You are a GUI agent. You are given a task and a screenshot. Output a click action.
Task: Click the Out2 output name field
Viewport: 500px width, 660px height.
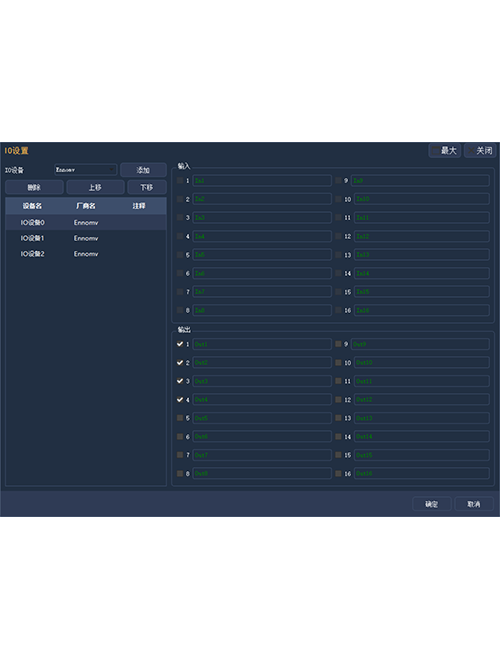pos(262,362)
